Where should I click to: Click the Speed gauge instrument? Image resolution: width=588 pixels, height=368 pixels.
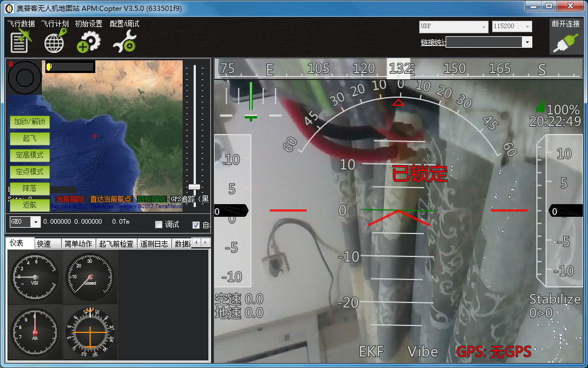pos(90,277)
